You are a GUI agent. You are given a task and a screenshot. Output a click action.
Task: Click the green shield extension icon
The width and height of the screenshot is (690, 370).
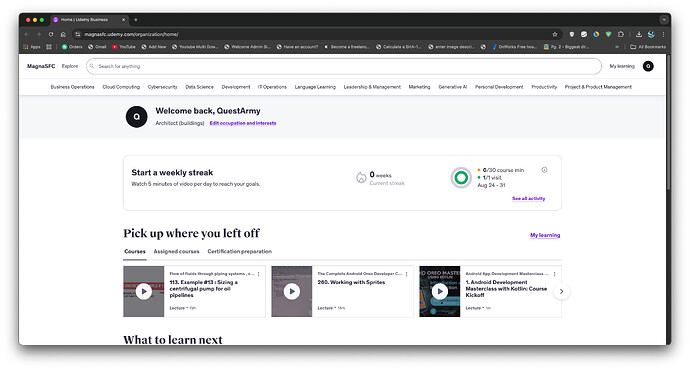[608, 34]
